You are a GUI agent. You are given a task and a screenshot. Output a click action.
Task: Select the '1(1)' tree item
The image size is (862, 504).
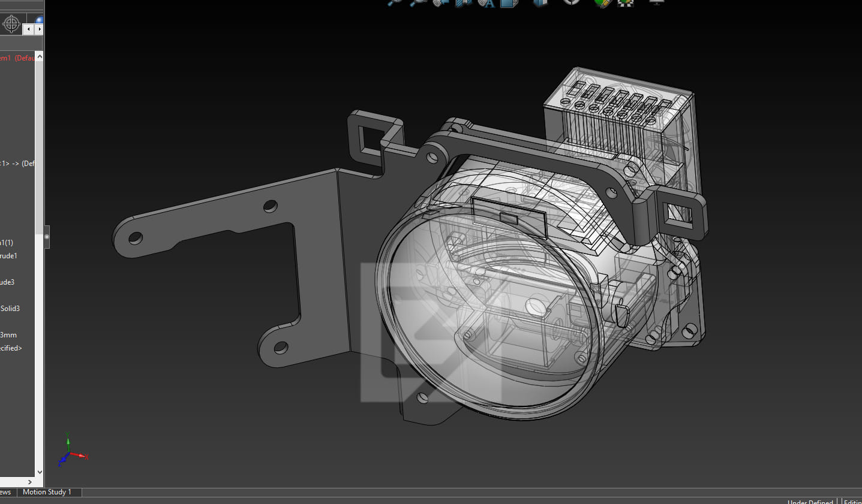pos(7,243)
